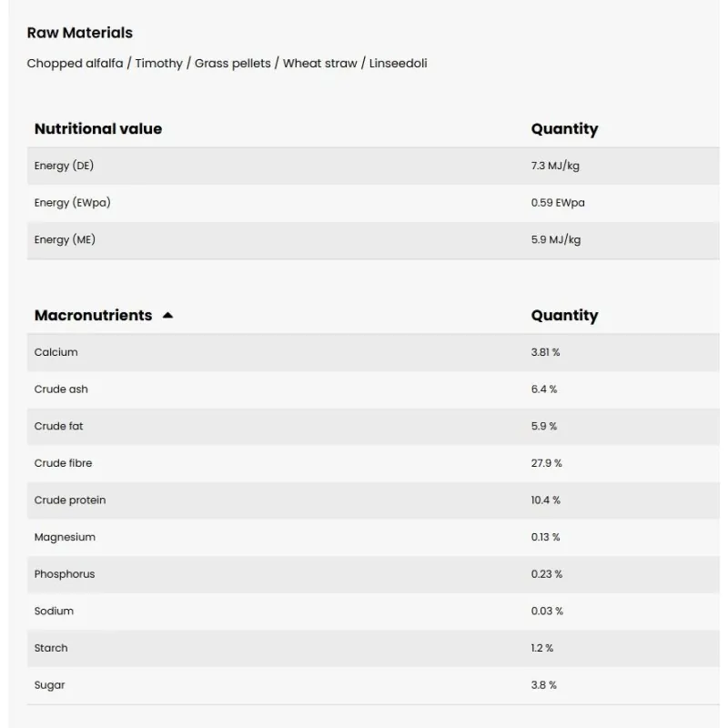Screen dimensions: 728x728
Task: Click the Raw Materials heading
Action: (79, 33)
